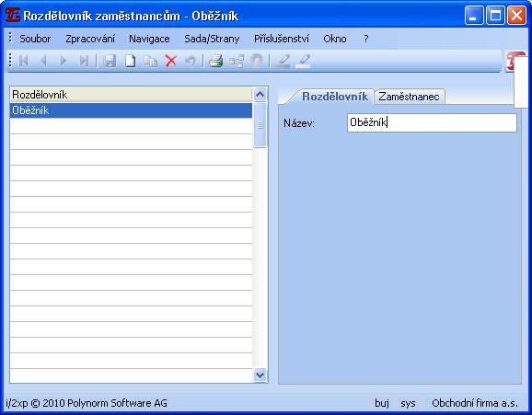Save record with floppy disk icon

tap(110, 61)
